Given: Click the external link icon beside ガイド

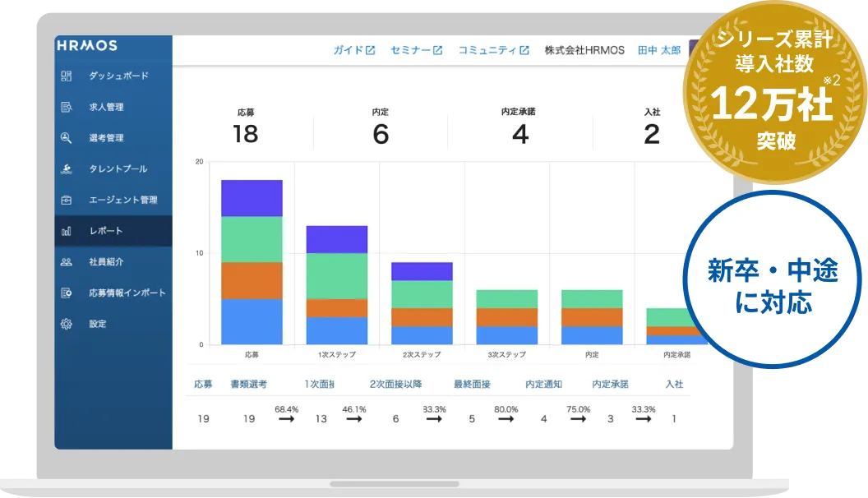Looking at the screenshot, I should [371, 50].
